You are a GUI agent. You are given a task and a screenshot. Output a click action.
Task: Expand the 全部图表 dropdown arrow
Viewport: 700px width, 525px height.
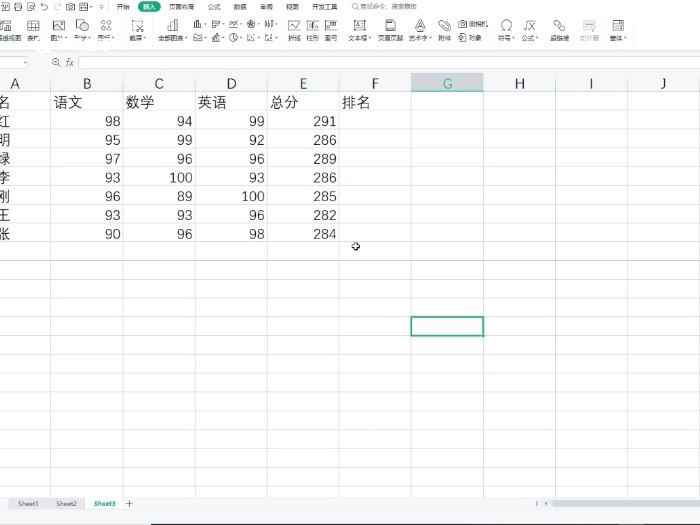click(x=185, y=38)
